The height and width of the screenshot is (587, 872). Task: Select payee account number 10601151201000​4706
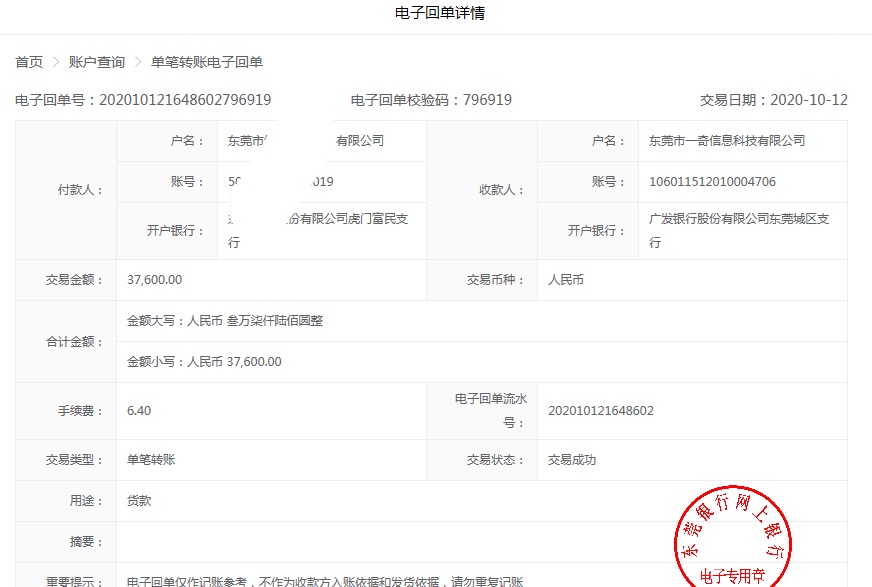[x=712, y=182]
